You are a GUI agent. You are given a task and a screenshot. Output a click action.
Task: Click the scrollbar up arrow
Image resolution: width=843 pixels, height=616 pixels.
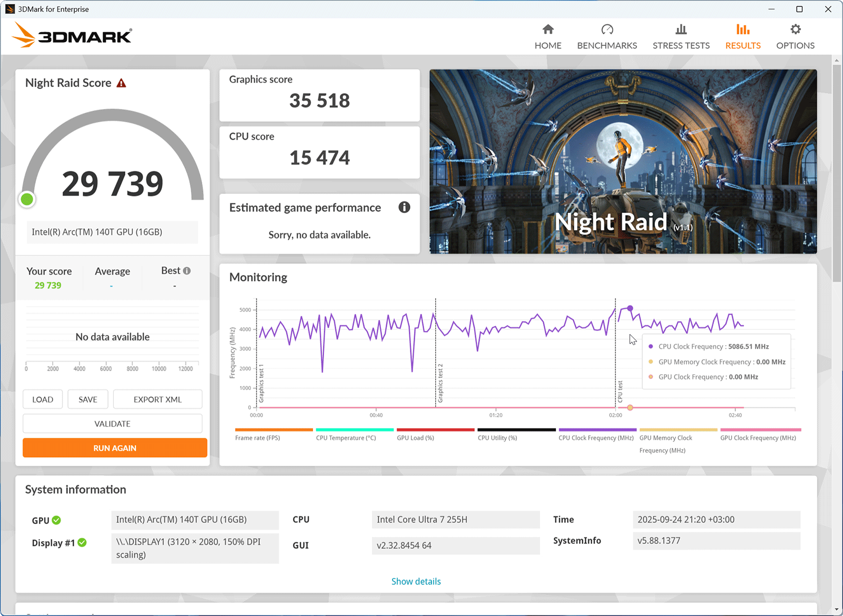[x=837, y=60]
